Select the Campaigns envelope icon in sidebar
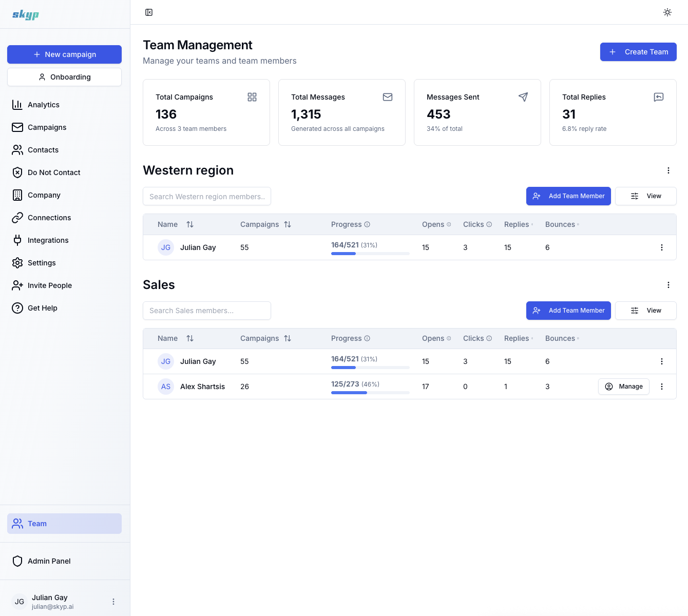 (17, 127)
